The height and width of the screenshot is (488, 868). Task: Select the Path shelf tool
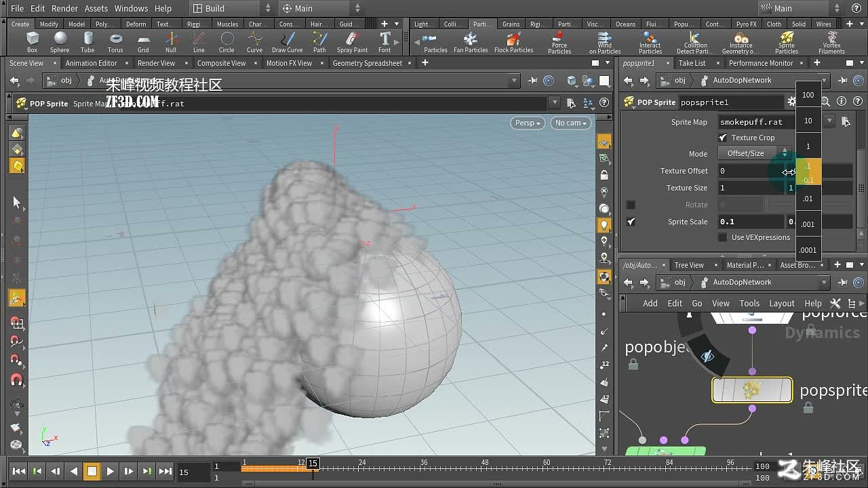point(319,42)
